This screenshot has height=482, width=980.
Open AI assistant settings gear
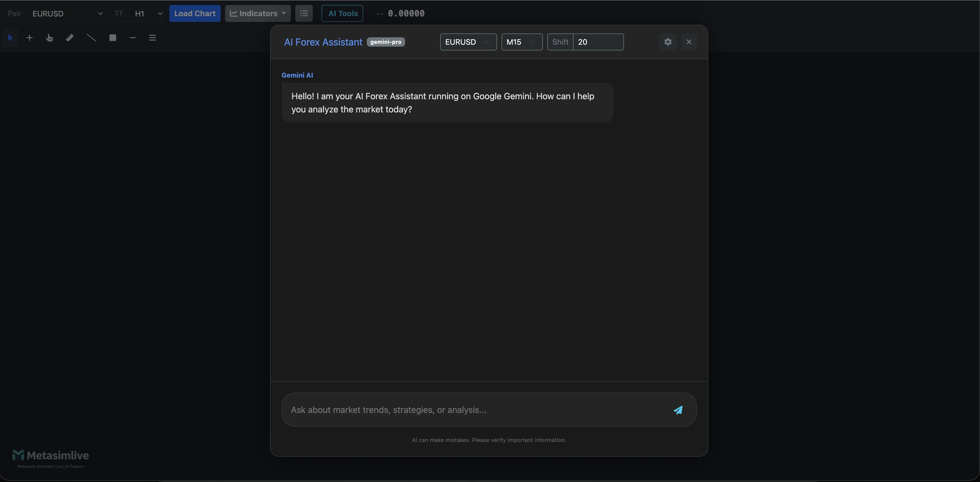(x=668, y=42)
